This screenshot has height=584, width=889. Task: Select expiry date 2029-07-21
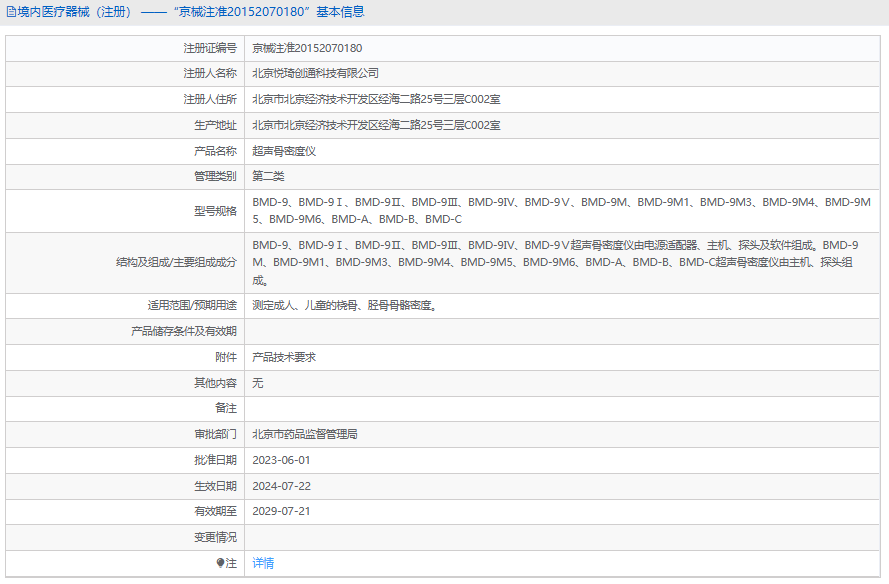point(281,511)
